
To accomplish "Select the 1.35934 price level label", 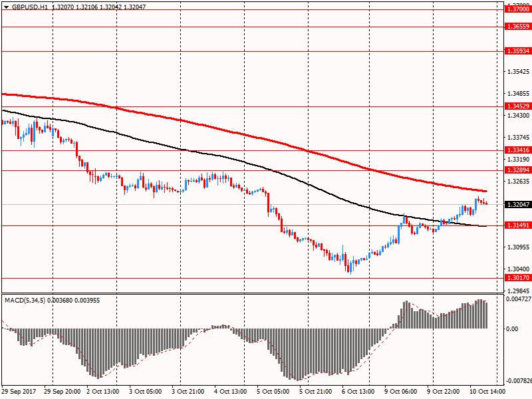I will (x=518, y=51).
